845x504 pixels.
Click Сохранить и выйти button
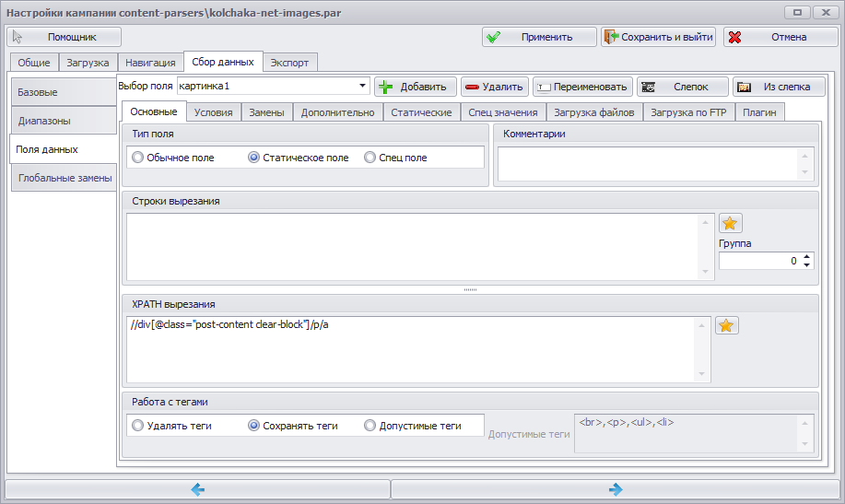658,37
